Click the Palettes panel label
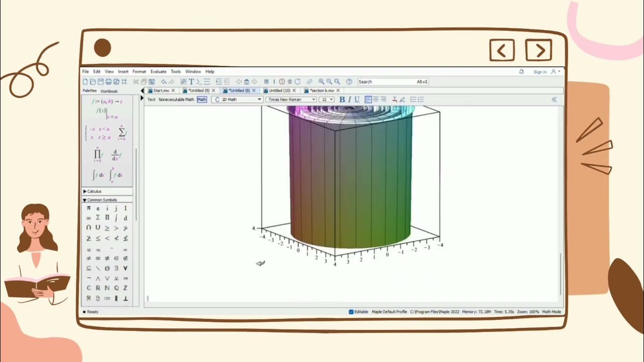Image resolution: width=644 pixels, height=362 pixels. coord(90,91)
